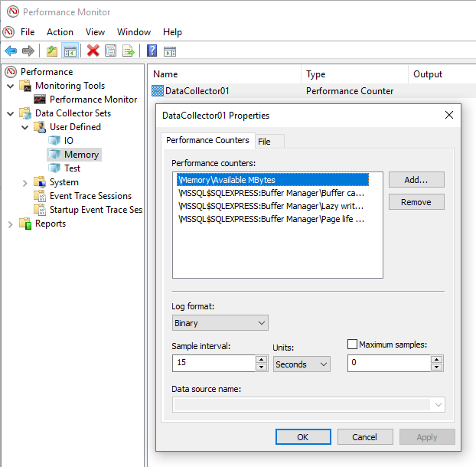Select the Reports tree node
The width and height of the screenshot is (476, 467).
pos(51,224)
